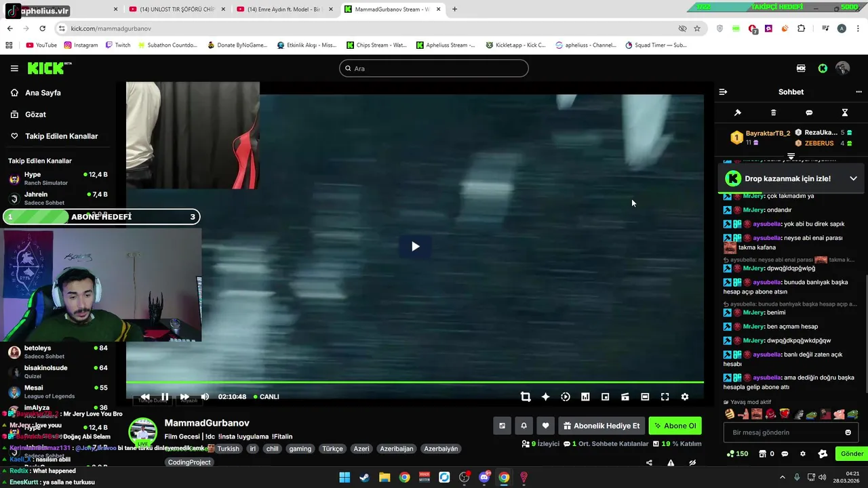
Task: Expand the gift leaderboard handle
Action: pyautogui.click(x=791, y=157)
